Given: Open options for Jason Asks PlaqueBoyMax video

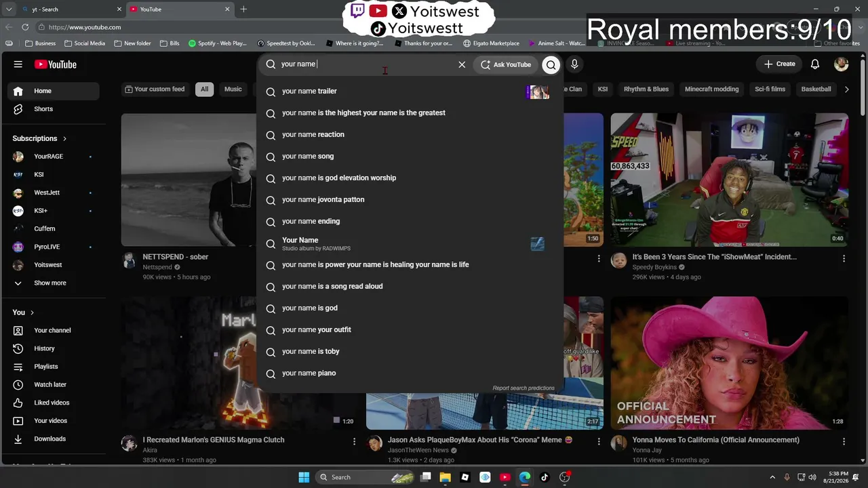Looking at the screenshot, I should pyautogui.click(x=599, y=441).
